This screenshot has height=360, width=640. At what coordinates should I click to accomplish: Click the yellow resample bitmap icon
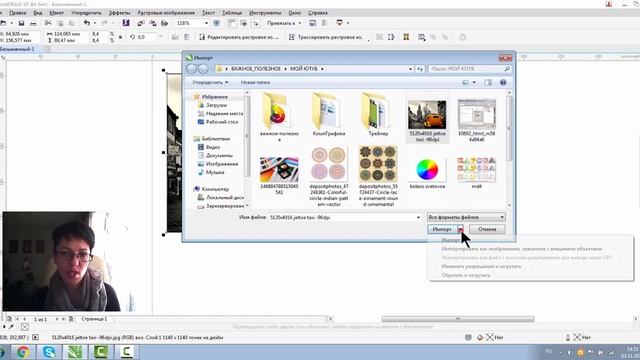coord(406,37)
